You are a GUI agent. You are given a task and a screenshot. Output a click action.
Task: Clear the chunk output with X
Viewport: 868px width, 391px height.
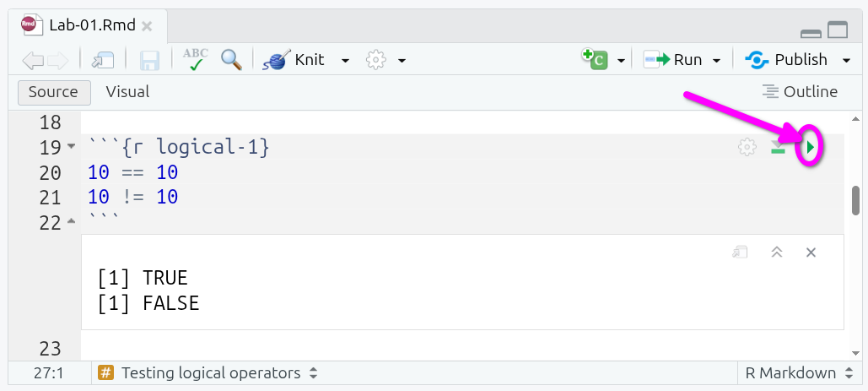coord(811,253)
